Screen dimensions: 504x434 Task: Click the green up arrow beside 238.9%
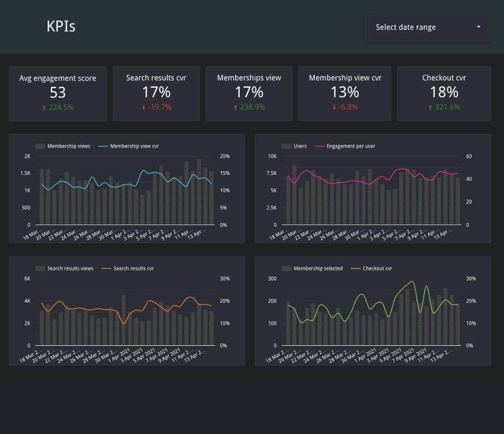click(x=236, y=108)
